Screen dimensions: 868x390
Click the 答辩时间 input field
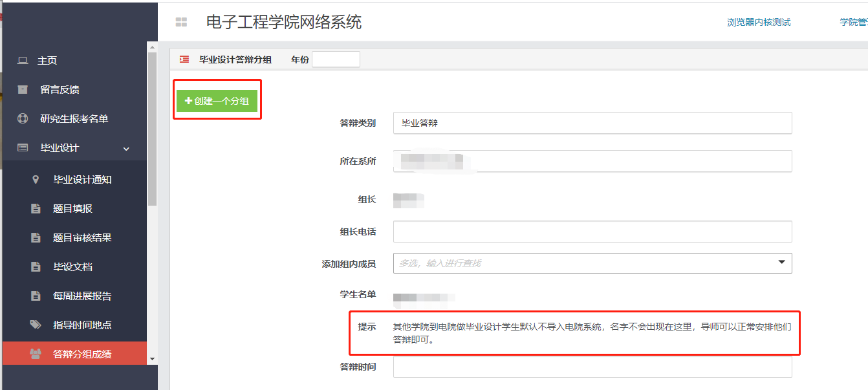(592, 367)
